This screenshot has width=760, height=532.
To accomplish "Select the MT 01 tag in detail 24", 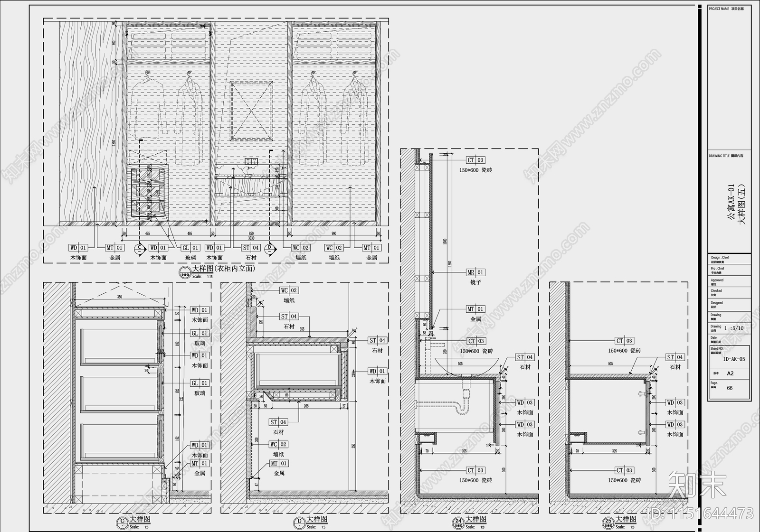I will click(x=475, y=309).
